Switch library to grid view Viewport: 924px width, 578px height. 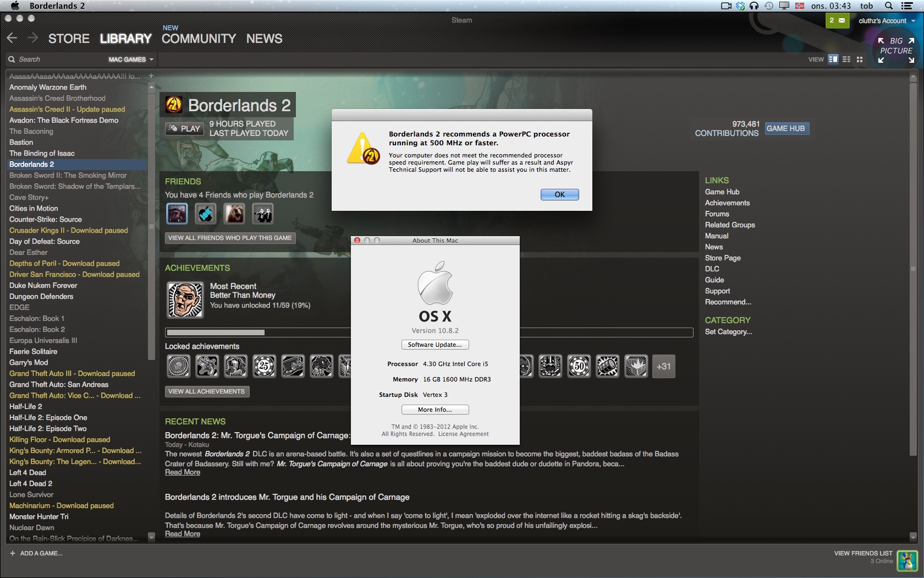pyautogui.click(x=860, y=59)
